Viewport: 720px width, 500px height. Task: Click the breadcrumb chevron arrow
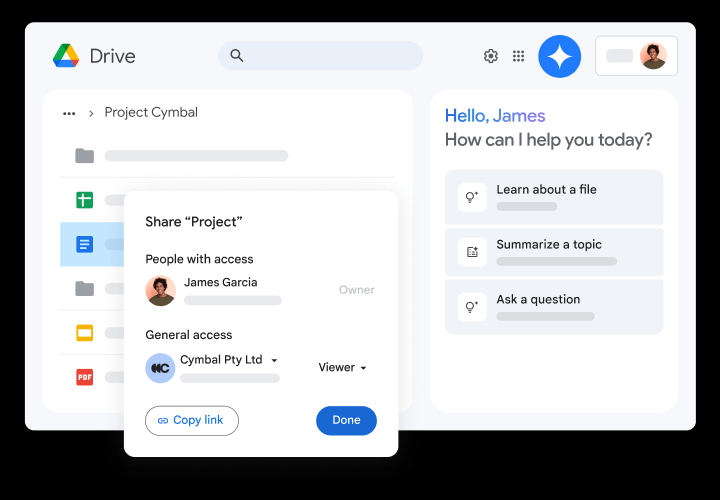(x=91, y=113)
